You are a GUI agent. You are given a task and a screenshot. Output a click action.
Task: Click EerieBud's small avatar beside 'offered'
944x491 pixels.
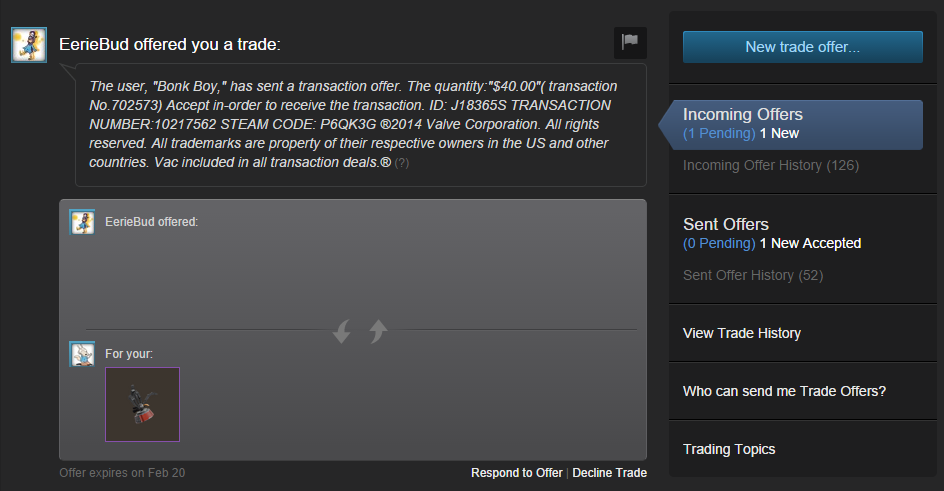[x=82, y=222]
